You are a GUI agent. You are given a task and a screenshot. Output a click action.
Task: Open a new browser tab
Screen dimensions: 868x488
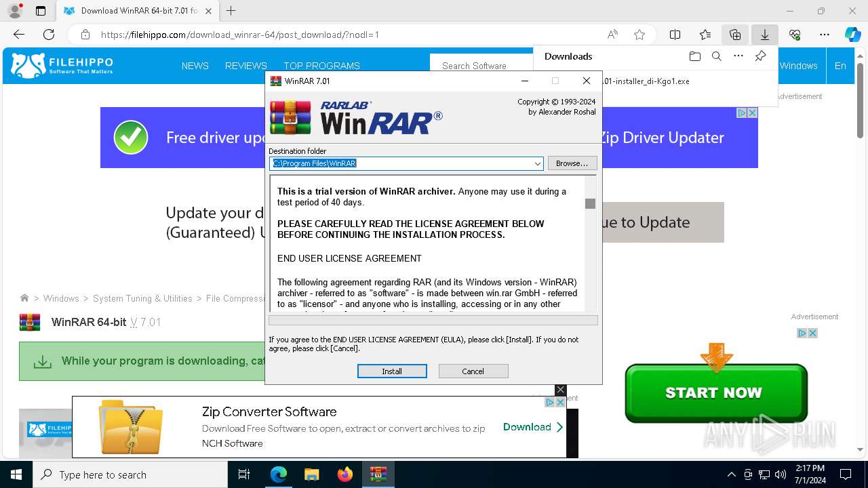(x=231, y=11)
